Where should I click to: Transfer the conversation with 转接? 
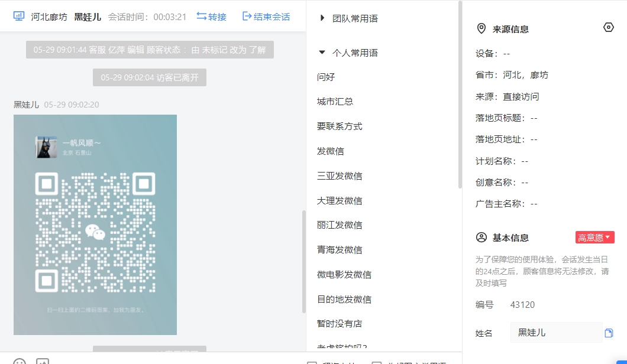click(x=212, y=17)
